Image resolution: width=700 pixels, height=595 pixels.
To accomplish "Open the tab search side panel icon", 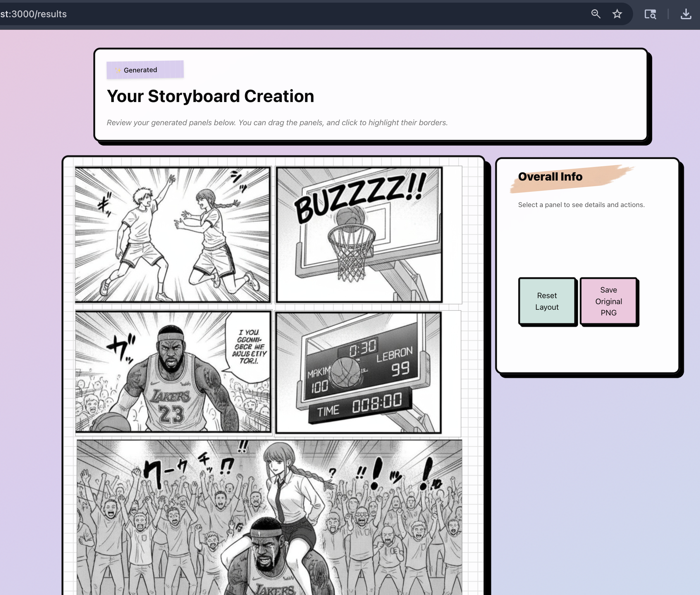I will (x=650, y=14).
